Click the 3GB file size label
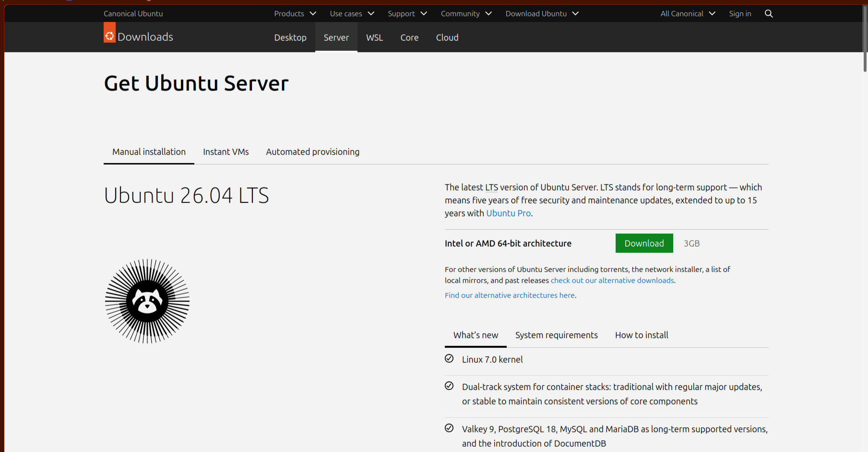The width and height of the screenshot is (868, 452). (x=691, y=243)
